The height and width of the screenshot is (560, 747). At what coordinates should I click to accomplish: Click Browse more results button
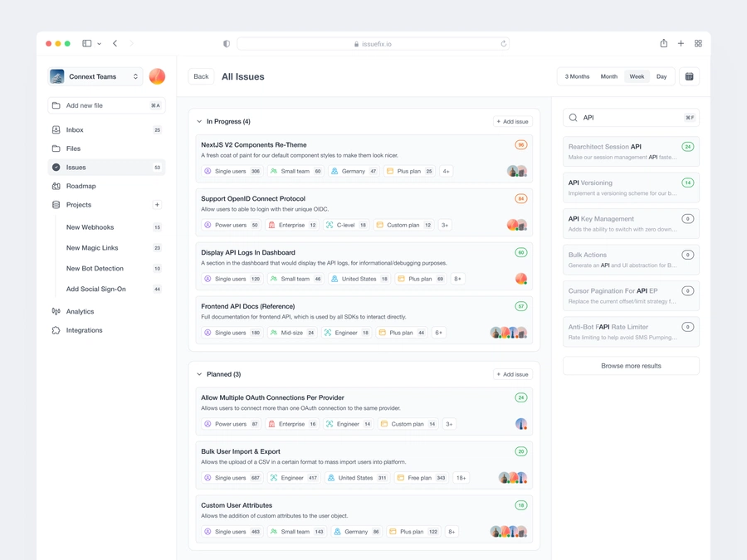click(631, 366)
